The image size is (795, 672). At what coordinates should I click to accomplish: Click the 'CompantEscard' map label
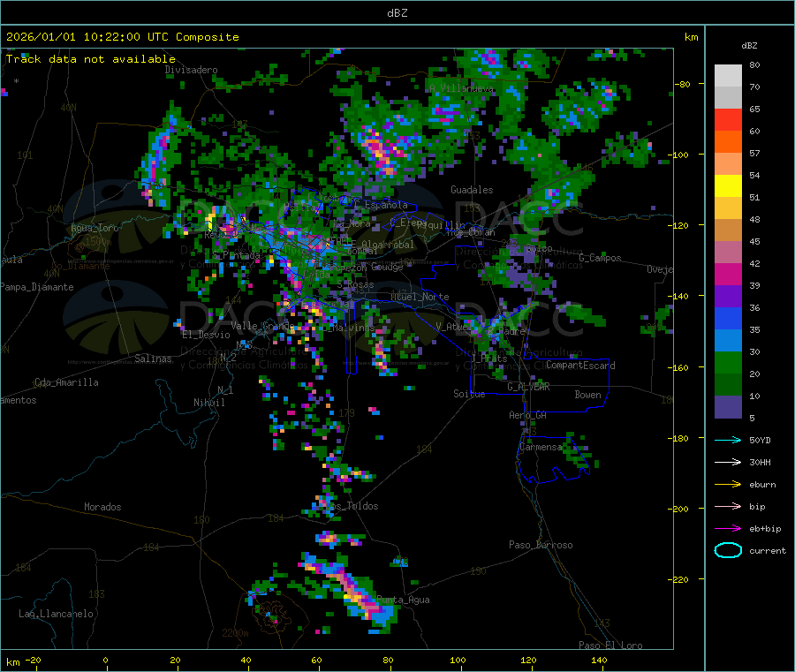(580, 366)
